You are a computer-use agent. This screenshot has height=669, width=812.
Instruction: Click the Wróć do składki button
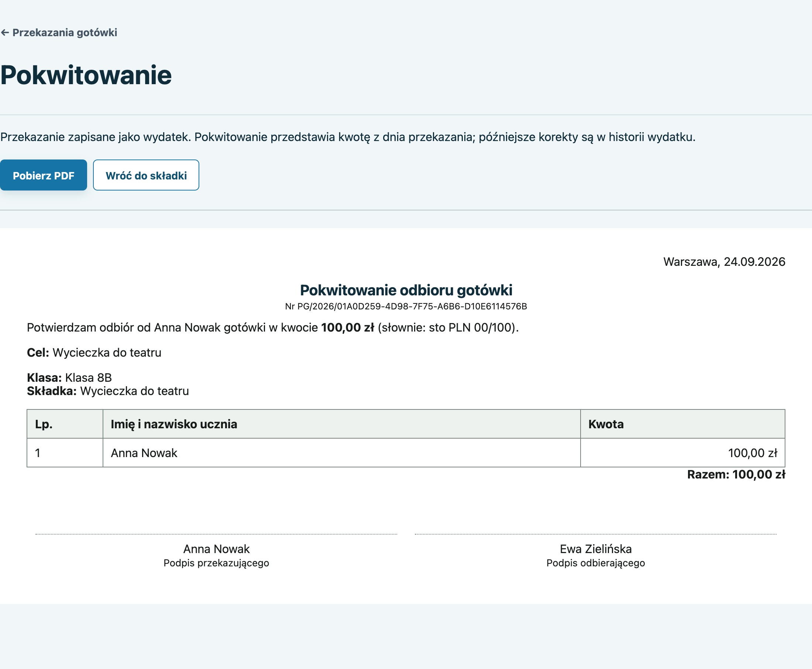click(146, 175)
